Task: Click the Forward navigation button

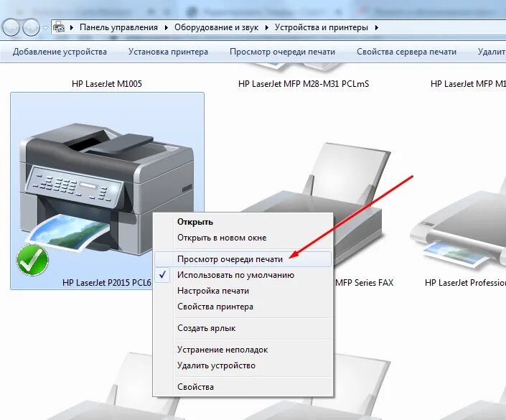Action: tap(31, 27)
